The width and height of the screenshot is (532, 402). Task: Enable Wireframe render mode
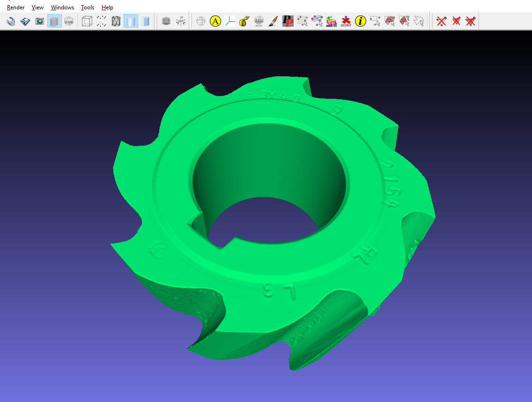[116, 21]
